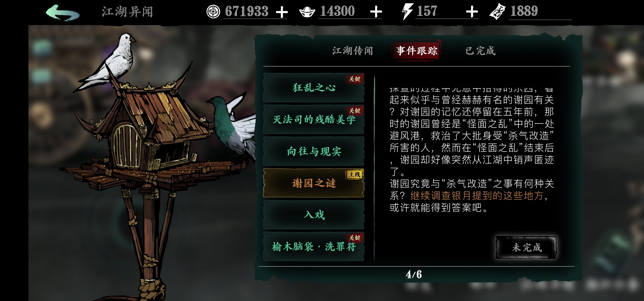
Task: Click the copper coin currency icon
Action: [213, 12]
